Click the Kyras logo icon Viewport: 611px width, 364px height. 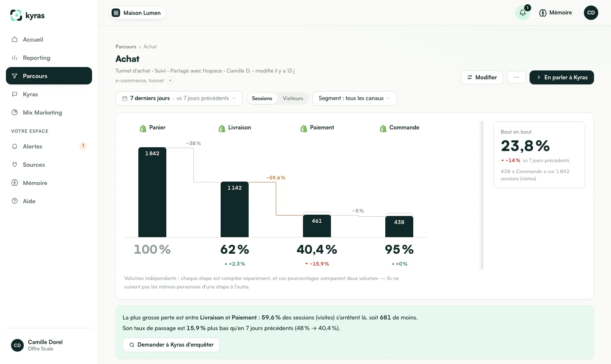(16, 15)
